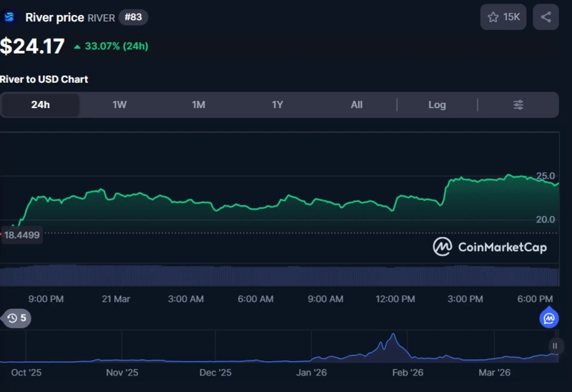Click the Jan '26 timeline label

click(x=312, y=373)
